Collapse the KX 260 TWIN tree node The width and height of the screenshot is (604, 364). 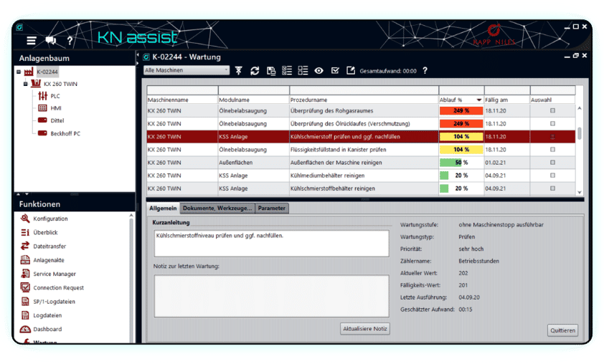pyautogui.click(x=25, y=84)
